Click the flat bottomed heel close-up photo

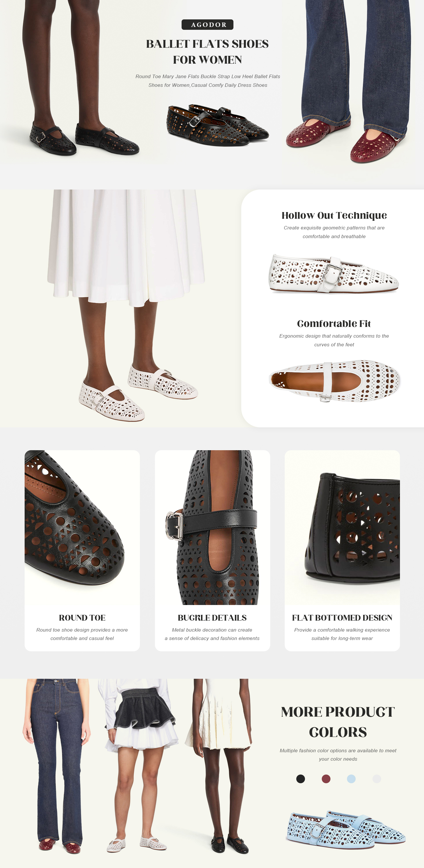coord(342,527)
